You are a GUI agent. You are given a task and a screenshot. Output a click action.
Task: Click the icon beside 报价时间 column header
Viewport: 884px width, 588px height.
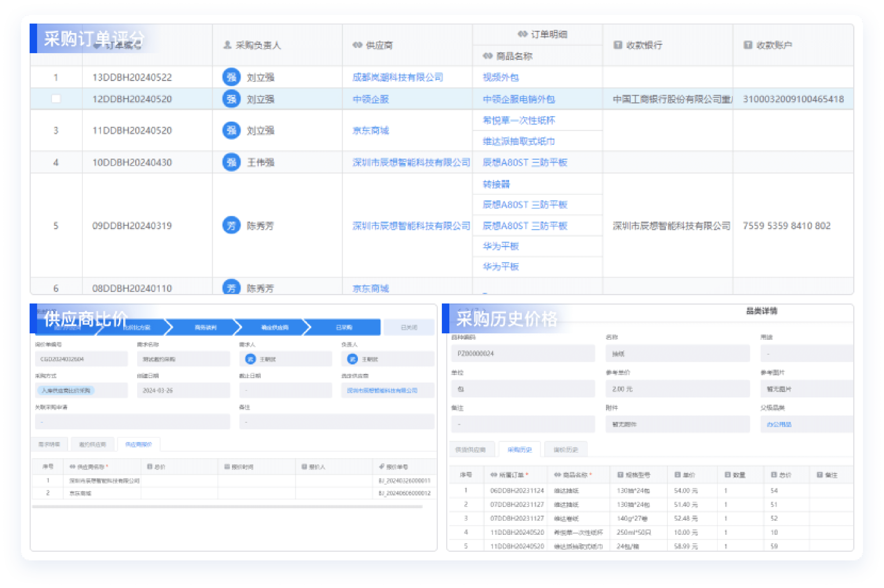pos(227,466)
